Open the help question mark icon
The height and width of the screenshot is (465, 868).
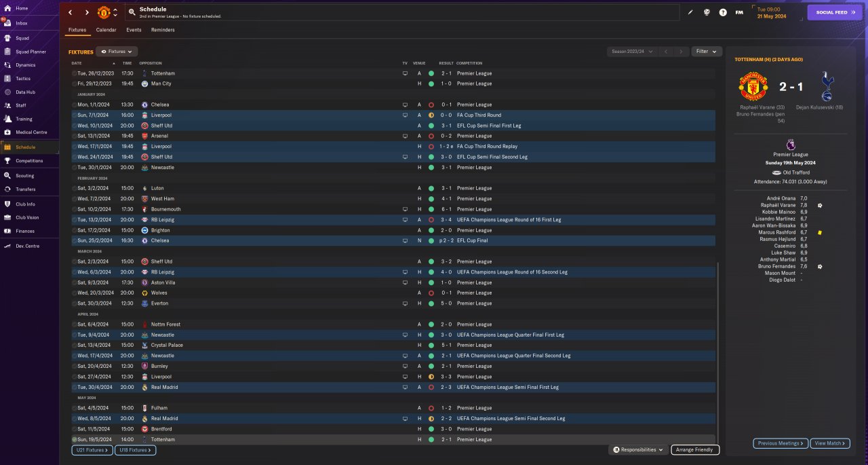pyautogui.click(x=723, y=12)
